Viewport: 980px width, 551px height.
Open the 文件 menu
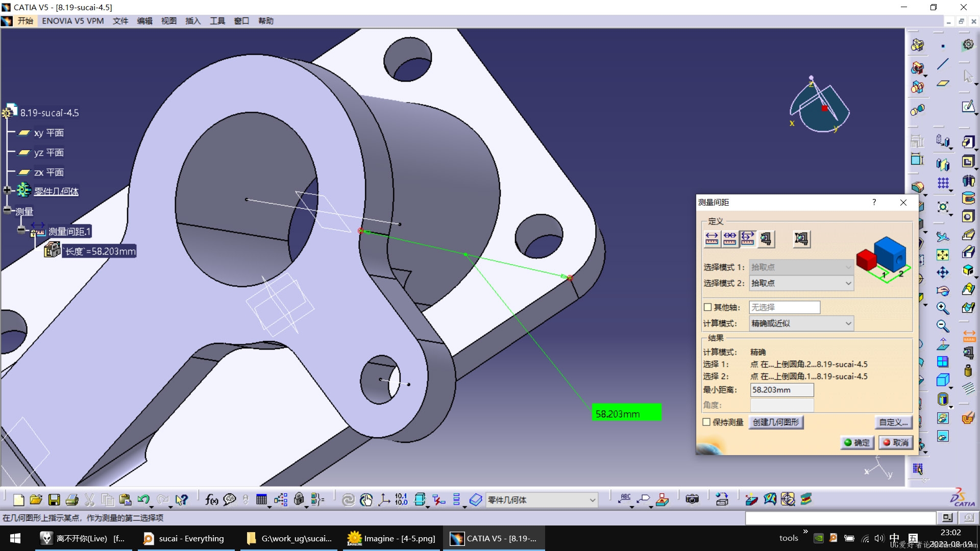point(120,21)
